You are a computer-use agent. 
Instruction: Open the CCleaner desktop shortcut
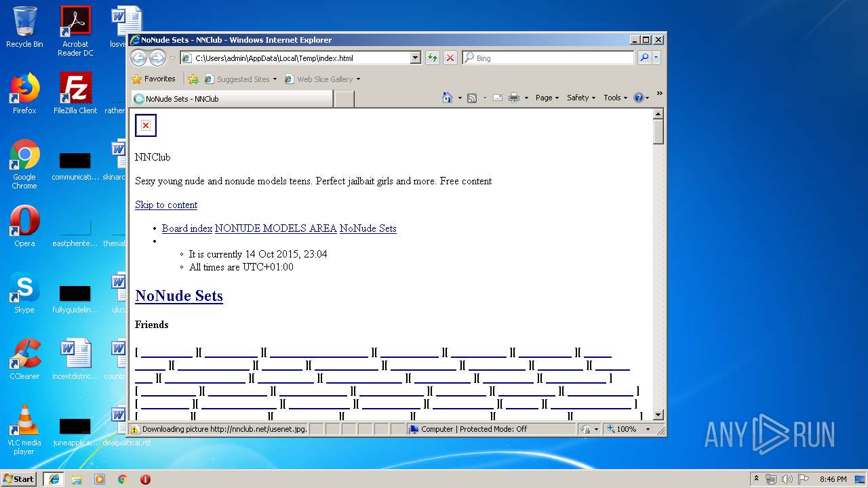pyautogui.click(x=24, y=359)
